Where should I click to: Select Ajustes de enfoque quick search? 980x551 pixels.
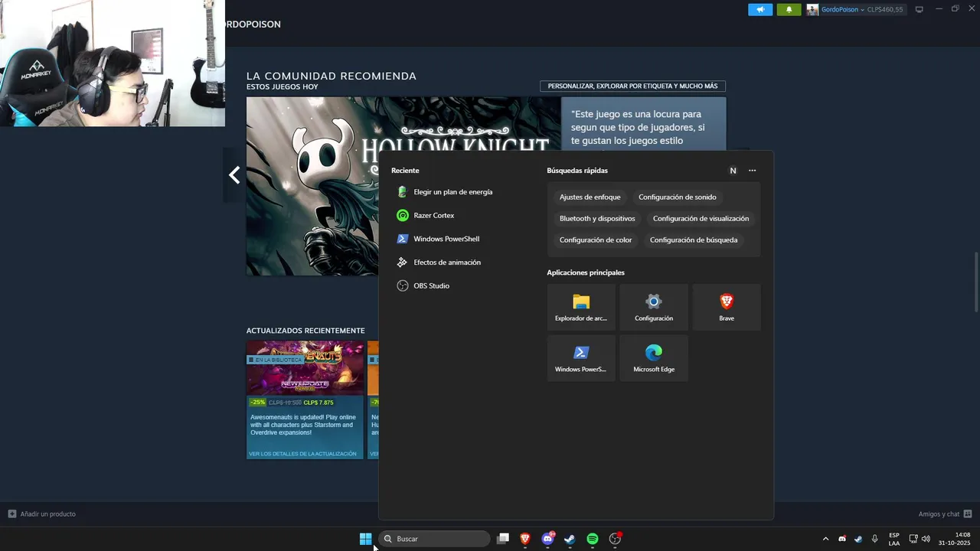pyautogui.click(x=590, y=197)
